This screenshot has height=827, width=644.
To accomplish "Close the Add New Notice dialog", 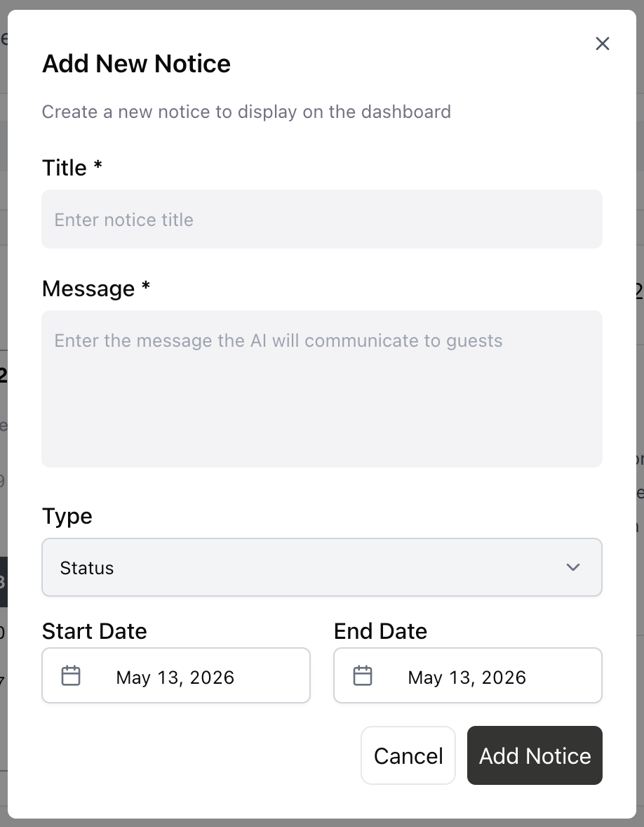I will coord(603,44).
